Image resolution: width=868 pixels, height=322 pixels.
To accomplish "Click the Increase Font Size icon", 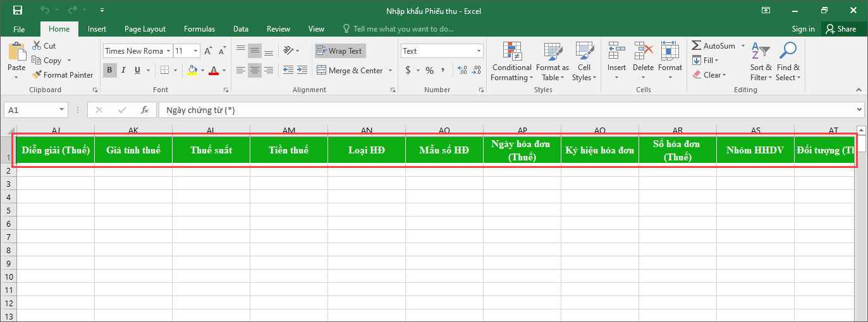I will pyautogui.click(x=208, y=51).
